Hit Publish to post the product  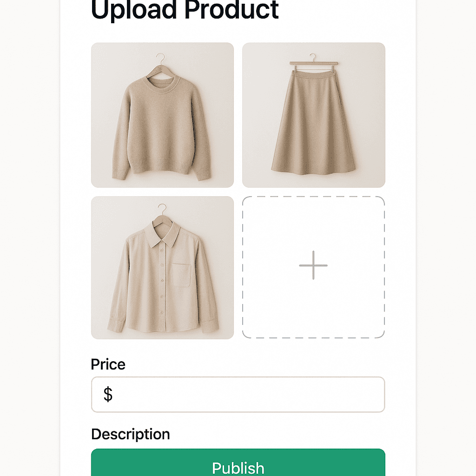click(x=238, y=467)
